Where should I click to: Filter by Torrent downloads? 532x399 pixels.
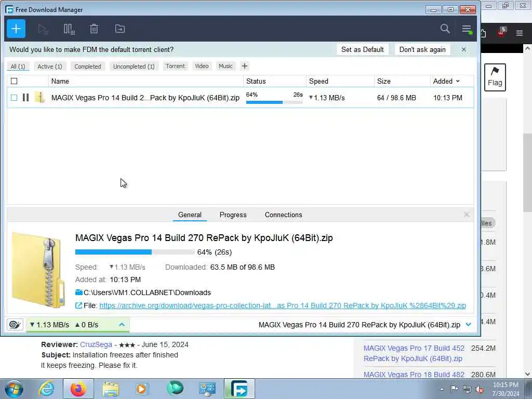point(175,66)
